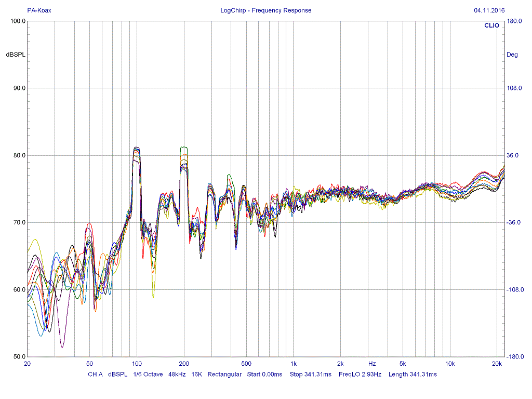Click the Rectangular window setting
Viewport: 532px width, 399px height.
coord(224,374)
